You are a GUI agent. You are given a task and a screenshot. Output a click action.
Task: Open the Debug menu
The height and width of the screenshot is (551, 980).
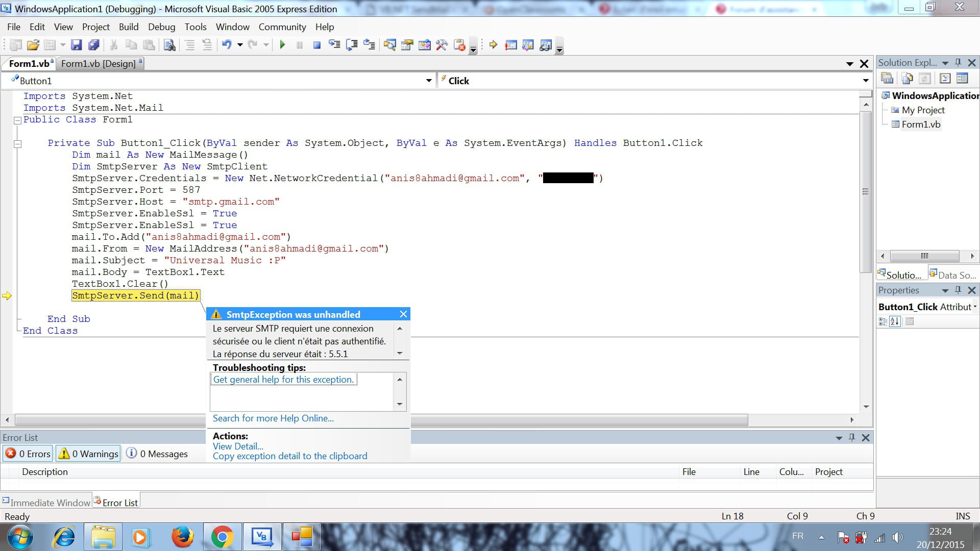[161, 27]
